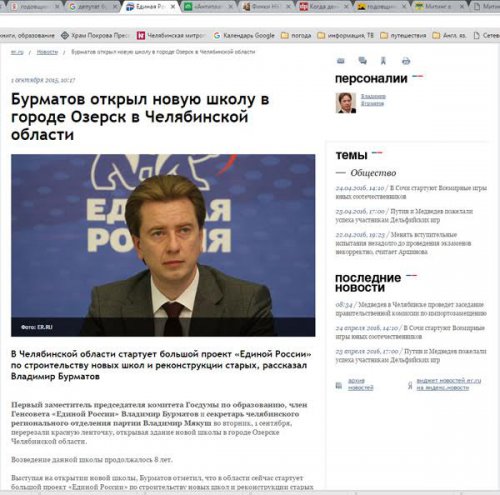Close the Когда де... tab

[346, 6]
